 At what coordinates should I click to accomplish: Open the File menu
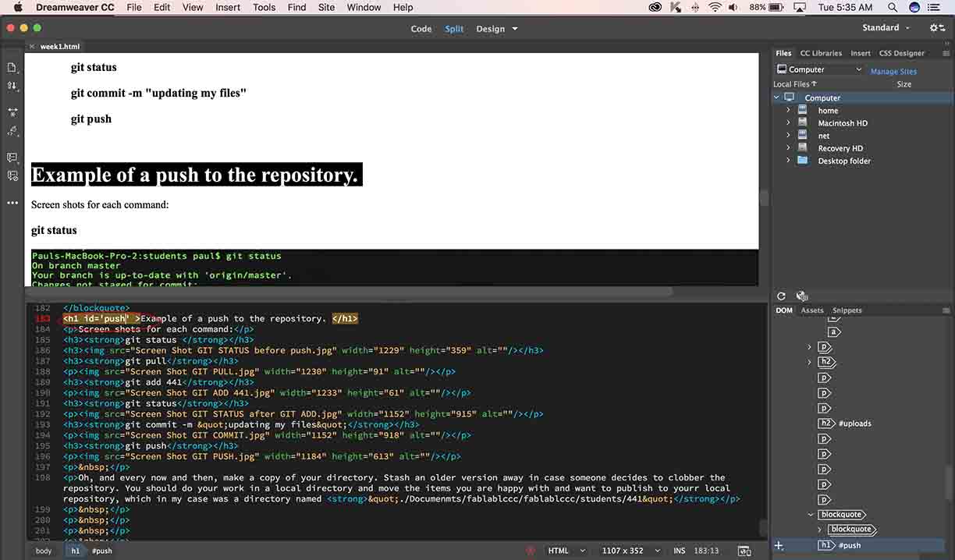(x=134, y=7)
